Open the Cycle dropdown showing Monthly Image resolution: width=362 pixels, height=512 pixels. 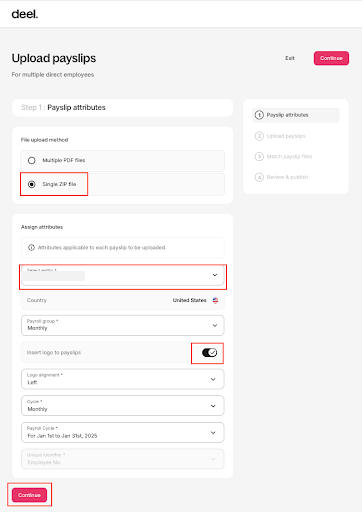123,406
